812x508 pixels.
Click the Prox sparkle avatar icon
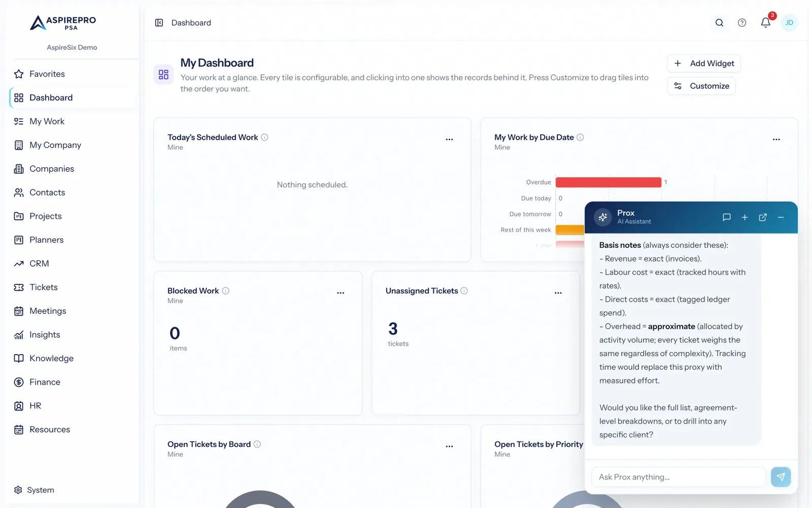(603, 217)
